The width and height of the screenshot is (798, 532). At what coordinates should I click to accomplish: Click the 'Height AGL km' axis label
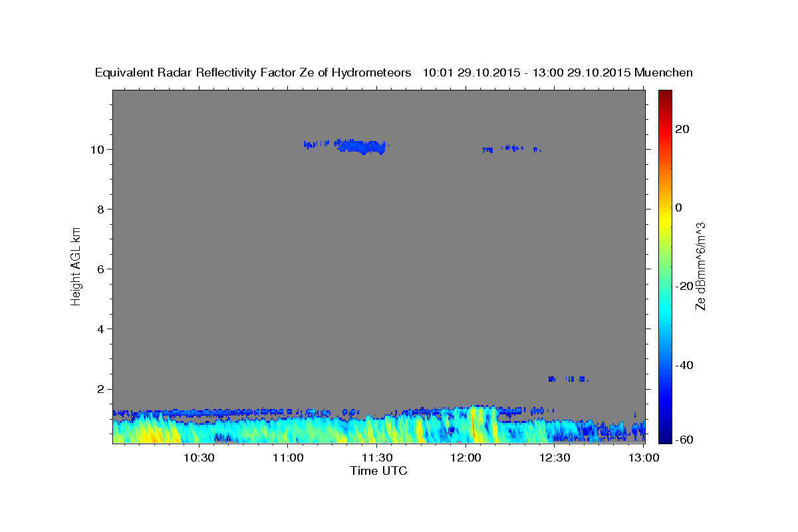[x=76, y=266]
